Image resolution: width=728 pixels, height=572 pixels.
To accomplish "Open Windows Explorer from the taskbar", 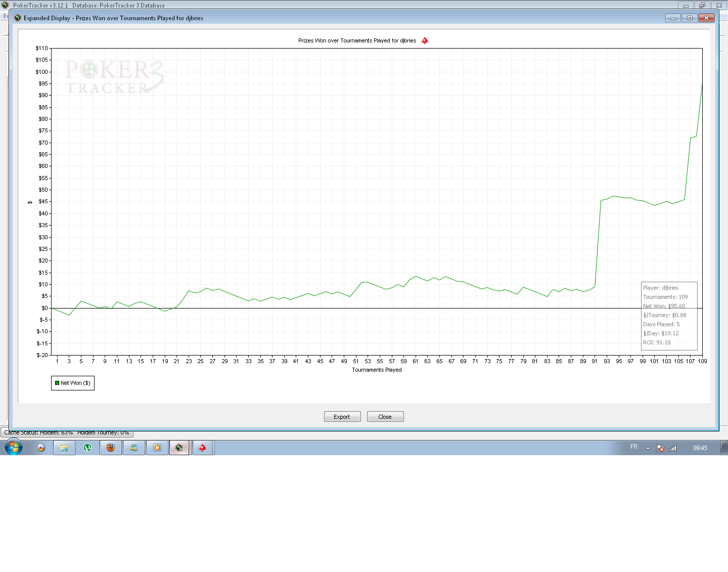I will coord(64,448).
